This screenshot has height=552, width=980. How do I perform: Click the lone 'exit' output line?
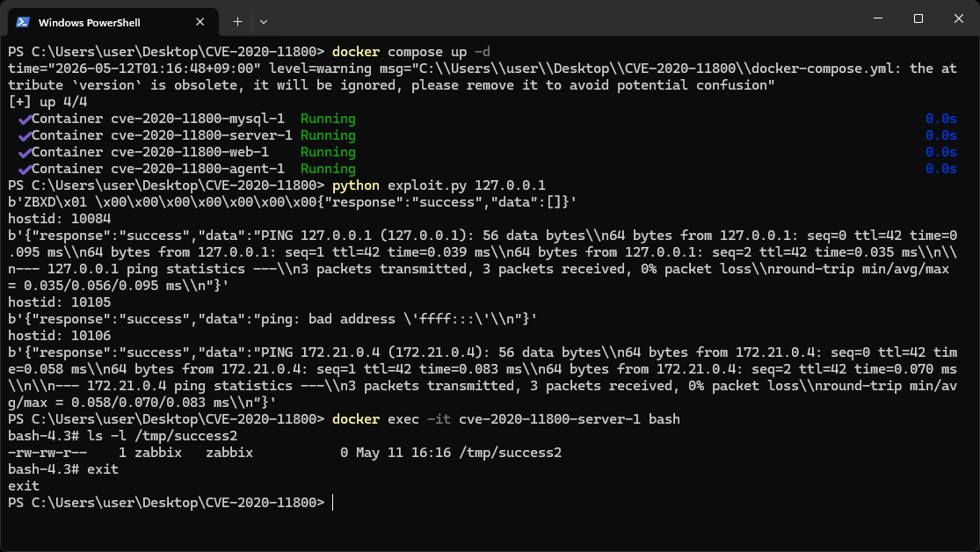pyautogui.click(x=24, y=486)
